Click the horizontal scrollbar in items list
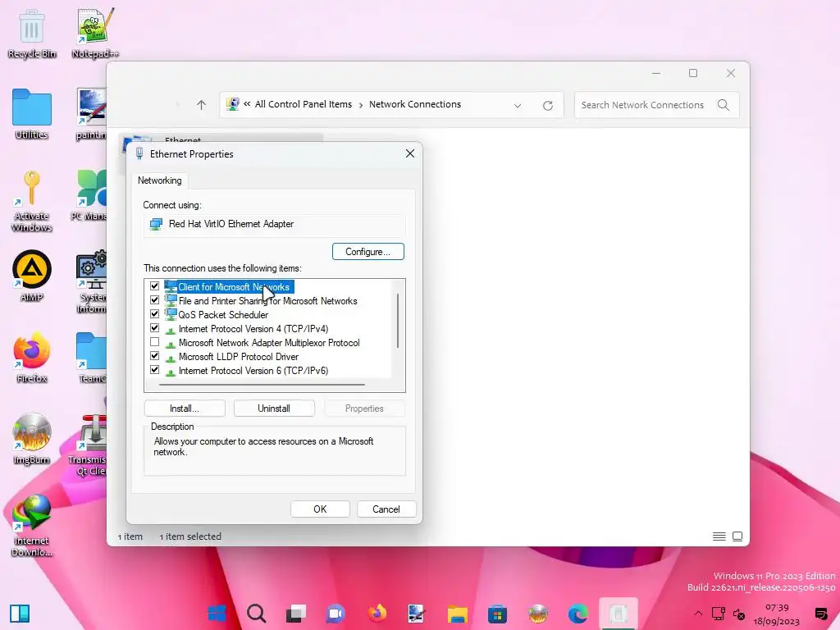 [262, 384]
